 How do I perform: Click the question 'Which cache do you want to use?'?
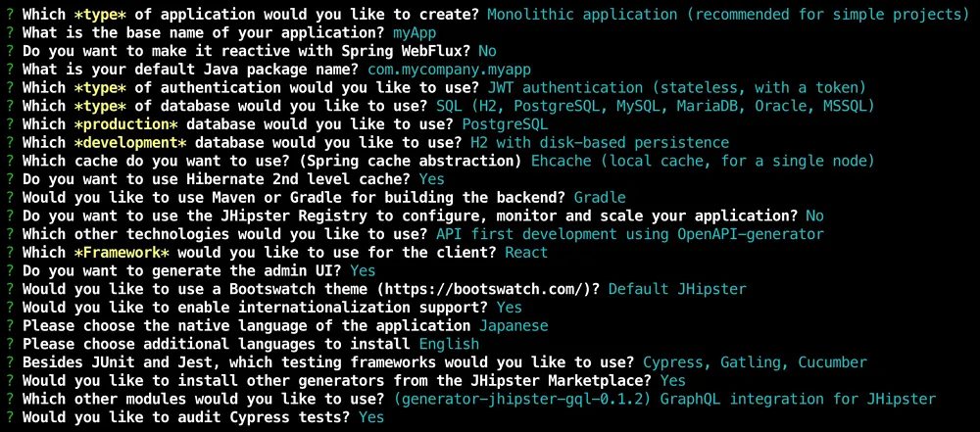point(158,161)
